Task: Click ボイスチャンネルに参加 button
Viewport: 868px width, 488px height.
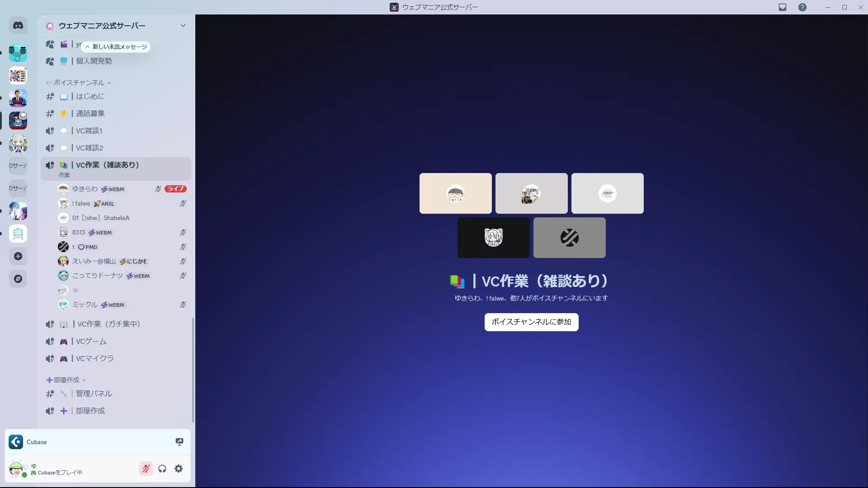Action: tap(531, 322)
